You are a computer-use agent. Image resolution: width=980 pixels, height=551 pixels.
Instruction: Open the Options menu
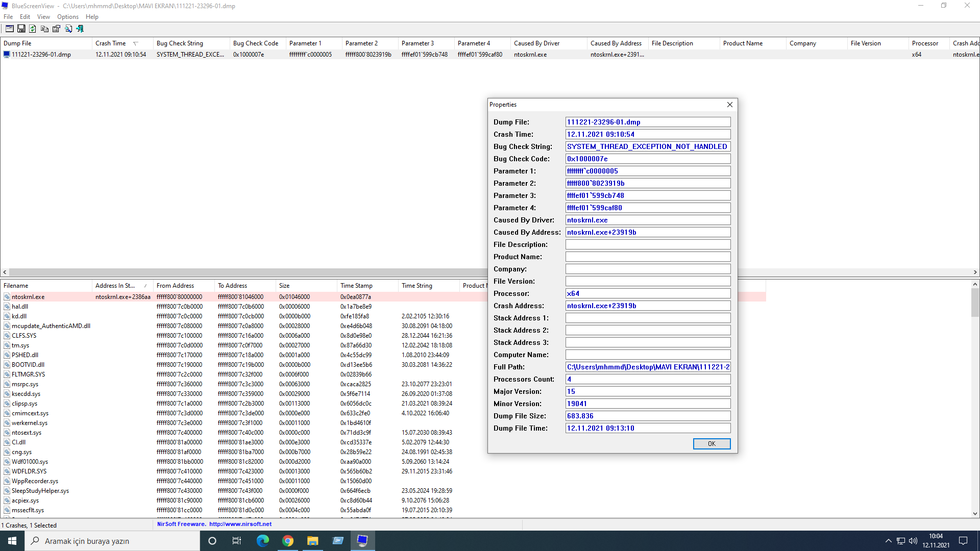[x=68, y=17]
